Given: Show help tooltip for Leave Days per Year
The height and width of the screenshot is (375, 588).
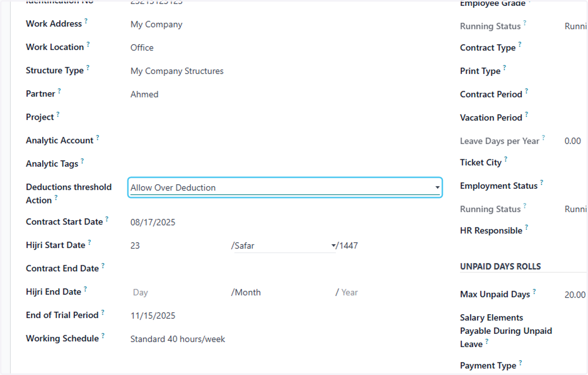Looking at the screenshot, I should pyautogui.click(x=543, y=138).
